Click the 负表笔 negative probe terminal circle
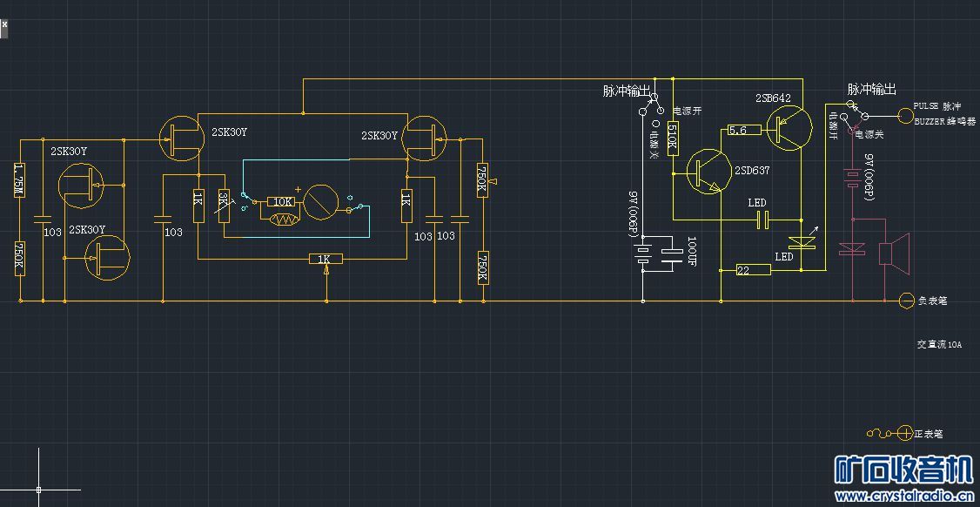Image resolution: width=980 pixels, height=507 pixels. tap(907, 301)
